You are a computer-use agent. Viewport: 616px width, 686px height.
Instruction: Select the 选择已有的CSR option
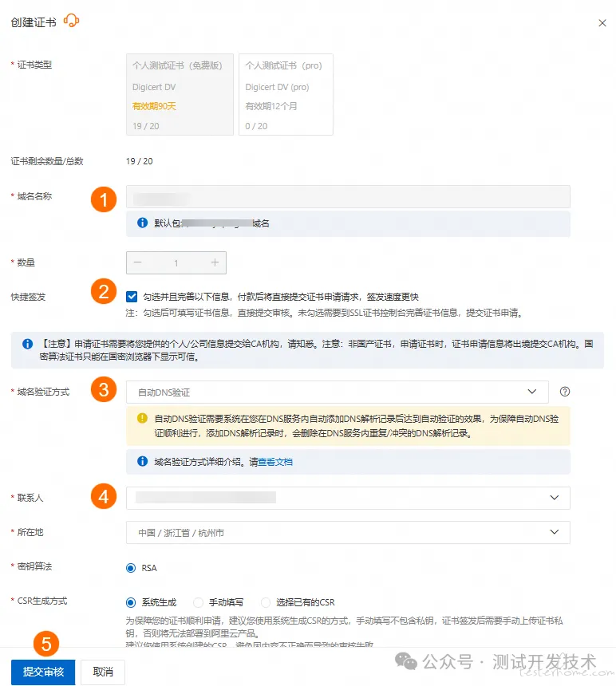[x=266, y=602]
